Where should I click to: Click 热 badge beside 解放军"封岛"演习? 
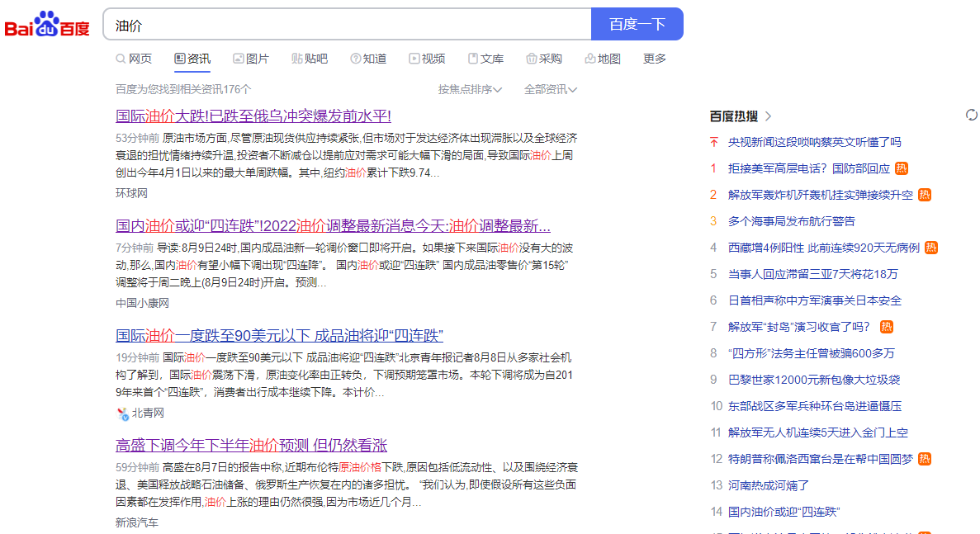(x=886, y=327)
